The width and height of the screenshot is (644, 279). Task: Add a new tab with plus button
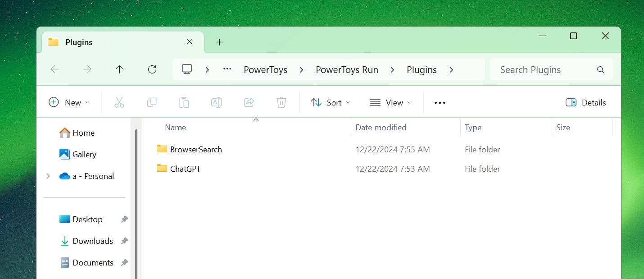pyautogui.click(x=219, y=42)
